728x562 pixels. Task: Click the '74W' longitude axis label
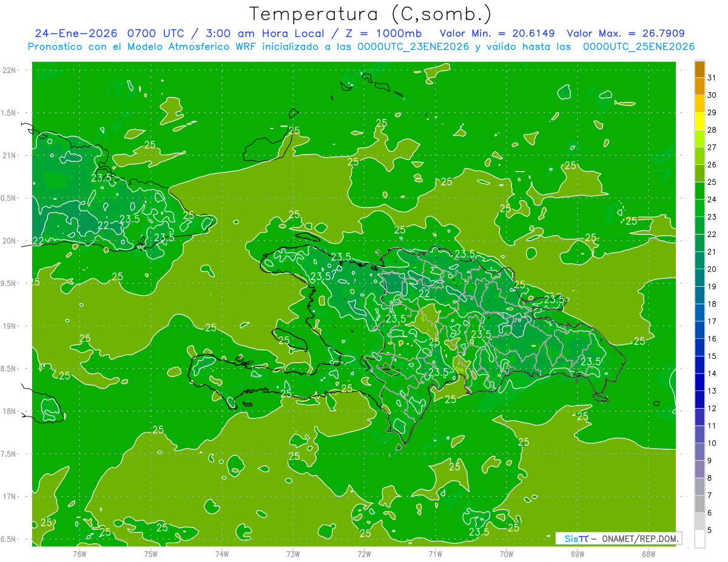[x=222, y=554]
